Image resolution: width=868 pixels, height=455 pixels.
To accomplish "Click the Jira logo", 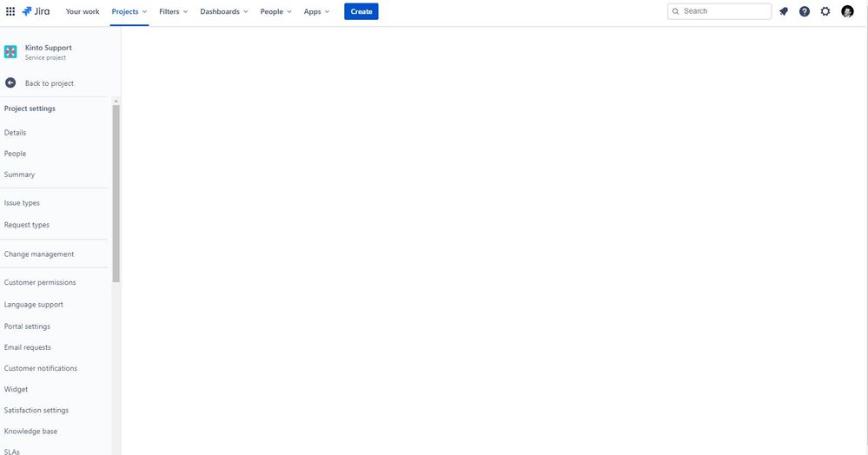I will point(36,11).
